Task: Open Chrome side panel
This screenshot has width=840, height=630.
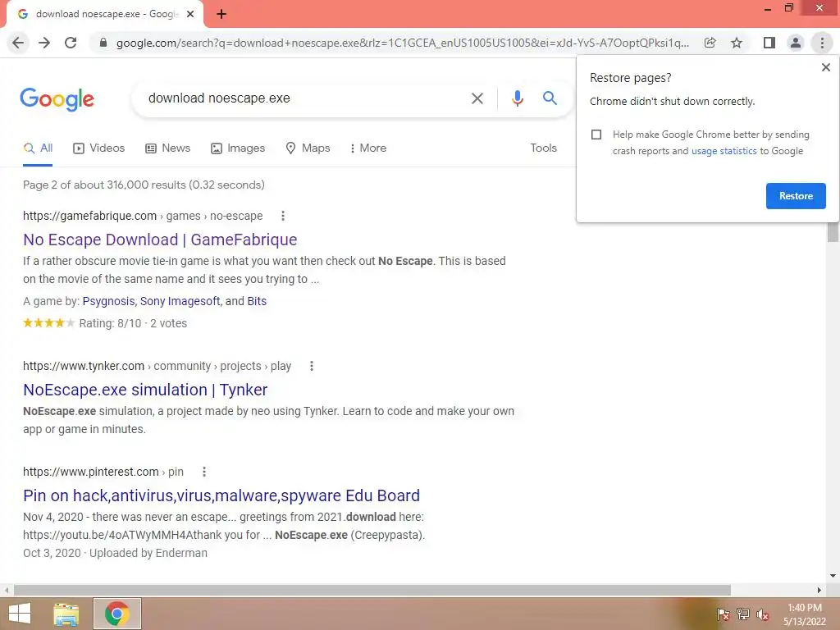Action: pyautogui.click(x=769, y=43)
